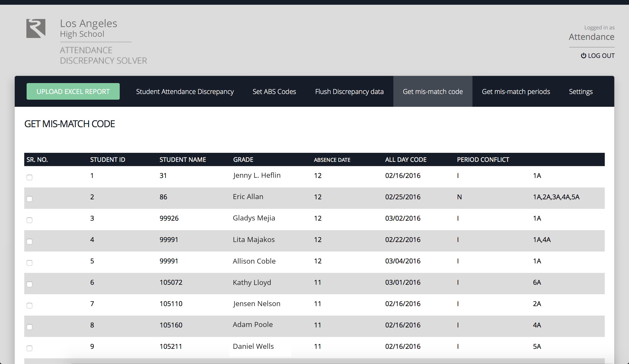Click the number 99926

click(169, 218)
